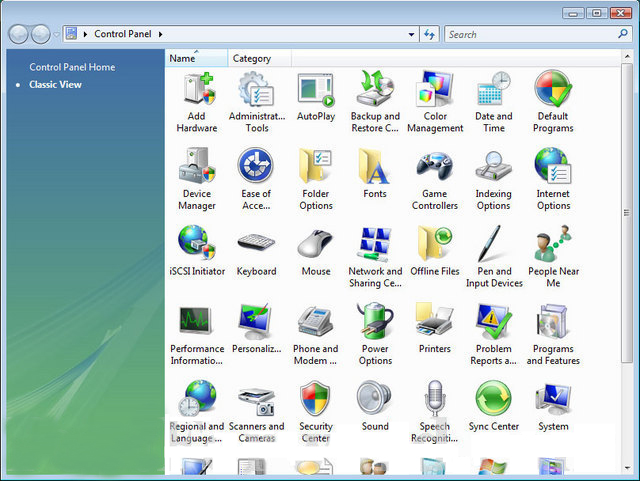The image size is (640, 481).
Task: Open Performance Information and Tools
Action: click(197, 335)
